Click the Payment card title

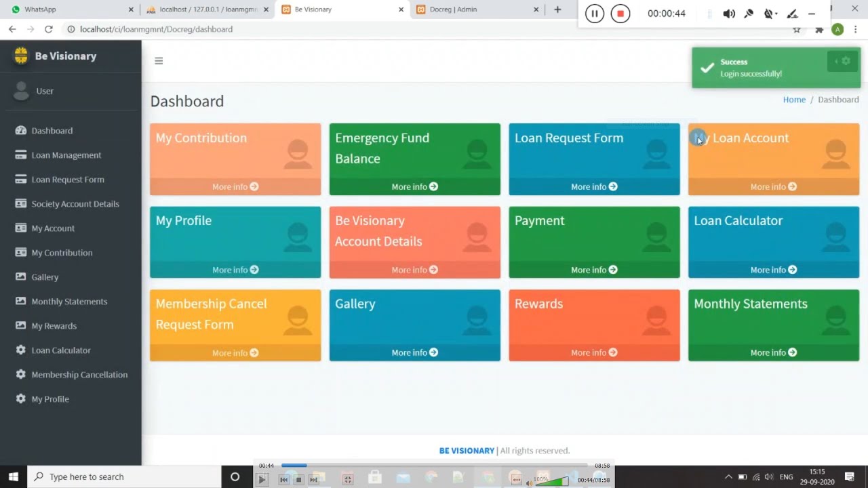tap(539, 221)
